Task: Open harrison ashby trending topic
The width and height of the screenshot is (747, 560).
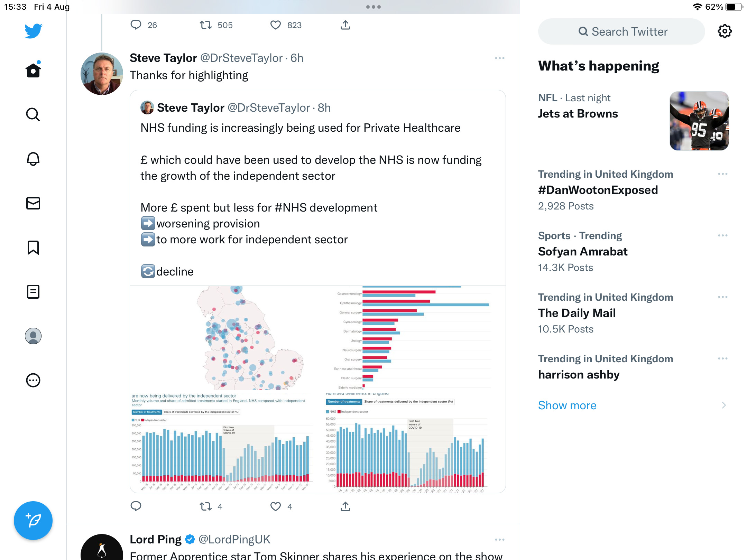Action: click(579, 375)
